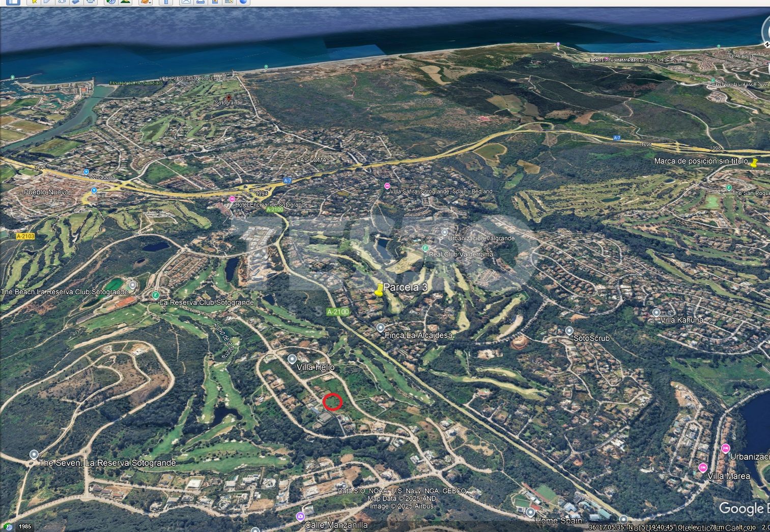Open the planet selector dropdown

(x=146, y=2)
